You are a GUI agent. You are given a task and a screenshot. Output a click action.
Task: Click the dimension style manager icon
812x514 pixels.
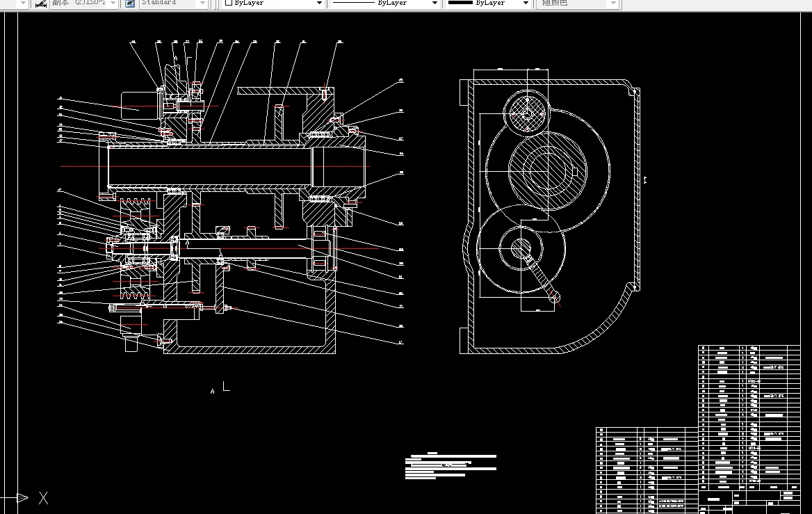click(x=41, y=3)
